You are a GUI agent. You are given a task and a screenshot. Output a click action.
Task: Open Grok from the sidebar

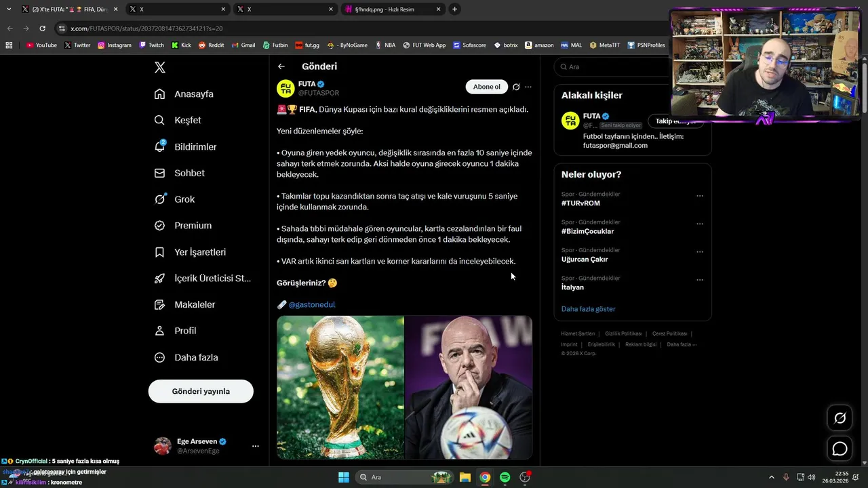(x=174, y=199)
